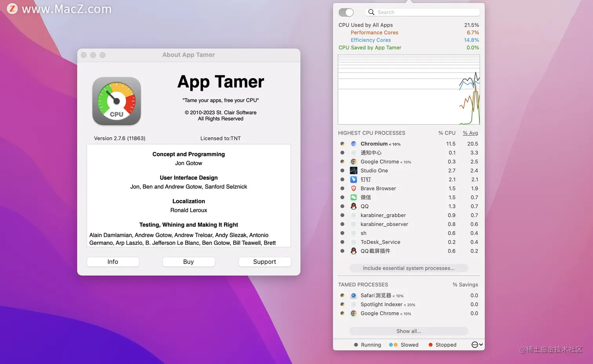The height and width of the screenshot is (364, 593).
Task: Sort processes by the % CPU column
Action: (447, 133)
